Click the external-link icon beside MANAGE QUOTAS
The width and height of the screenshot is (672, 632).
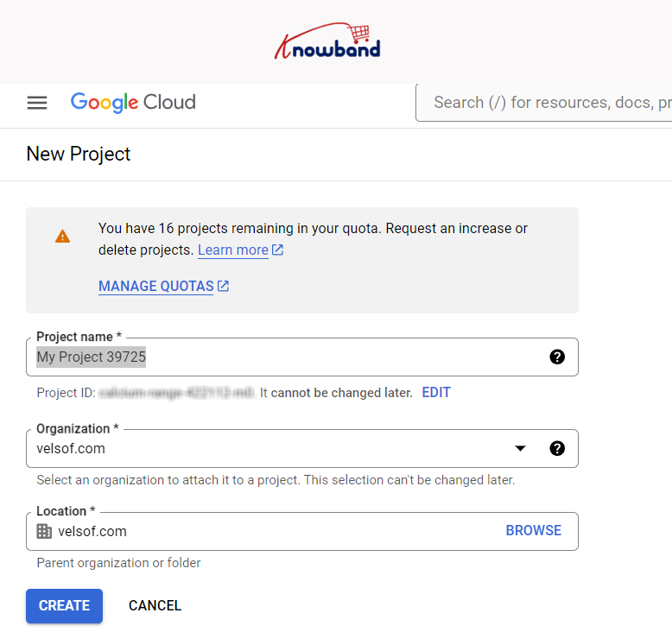tap(224, 286)
